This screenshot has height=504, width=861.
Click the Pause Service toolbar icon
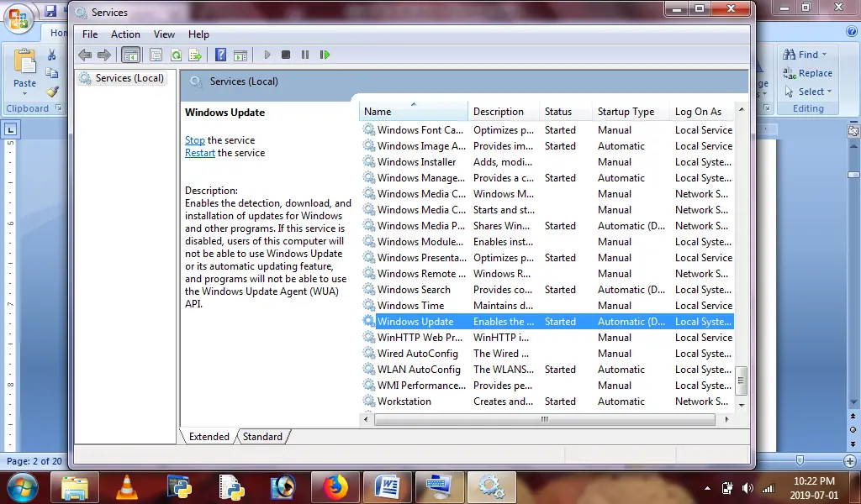(x=304, y=55)
